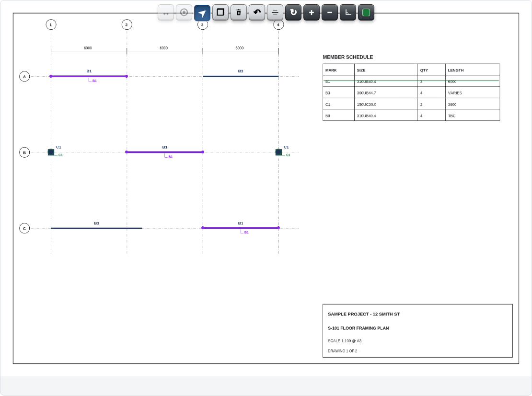Click SAMPLE PROJECT - 12 SMITH ST title
This screenshot has height=396, width=532.
pyautogui.click(x=364, y=314)
